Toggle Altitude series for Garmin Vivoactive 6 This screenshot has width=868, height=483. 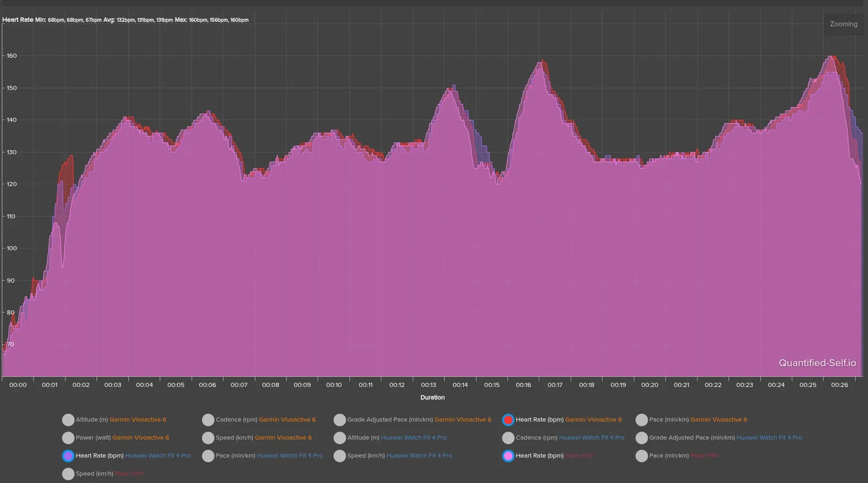[68, 420]
